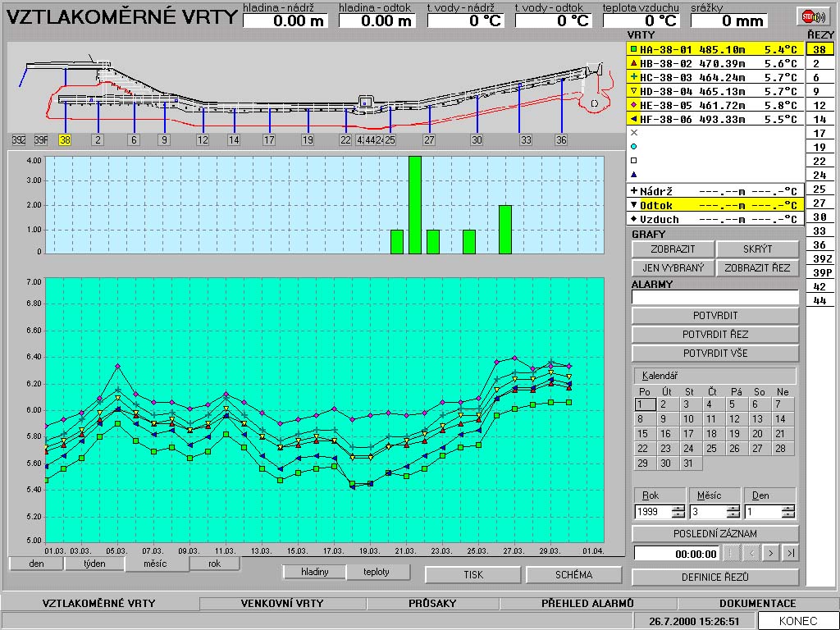Viewport: 840px width, 630px height.
Task: Click the TISK print button
Action: click(472, 575)
